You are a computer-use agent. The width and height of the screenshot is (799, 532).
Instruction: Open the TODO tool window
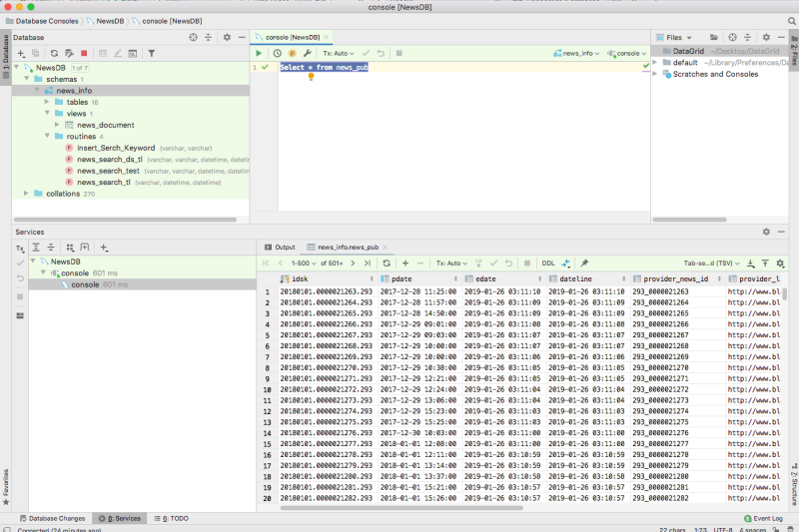click(171, 518)
